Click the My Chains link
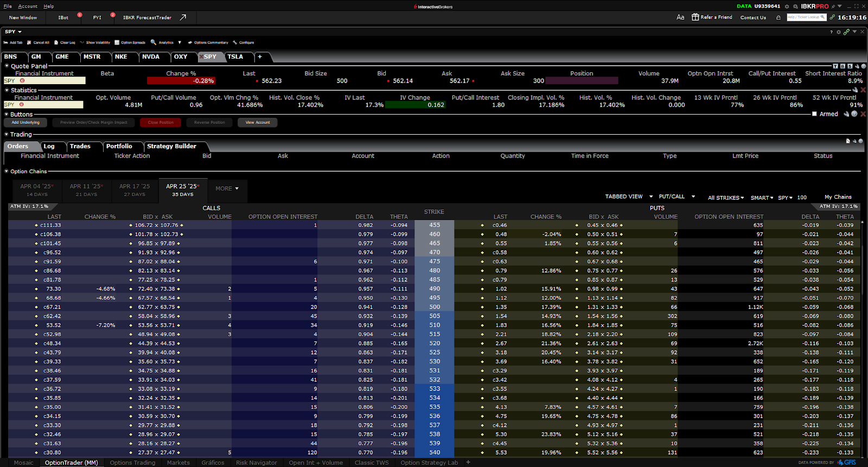Screen dimensions: 868x467 pos(838,197)
